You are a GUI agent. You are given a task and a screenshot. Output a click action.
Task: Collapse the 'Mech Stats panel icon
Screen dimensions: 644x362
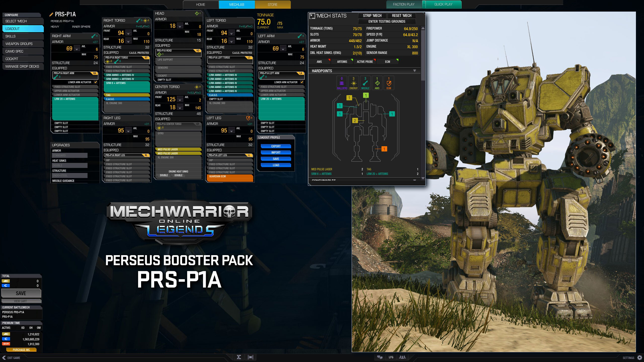(x=312, y=16)
